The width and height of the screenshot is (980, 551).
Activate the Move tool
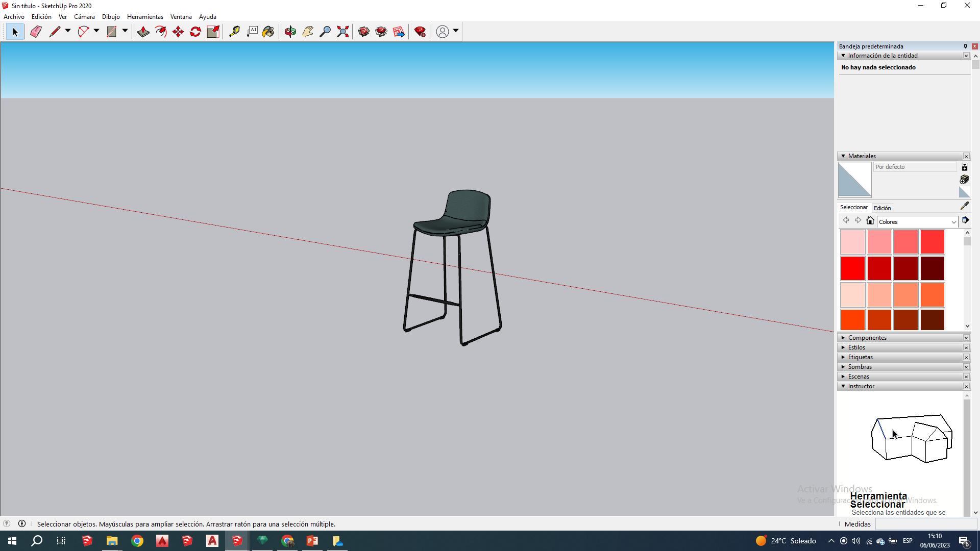[x=178, y=32]
